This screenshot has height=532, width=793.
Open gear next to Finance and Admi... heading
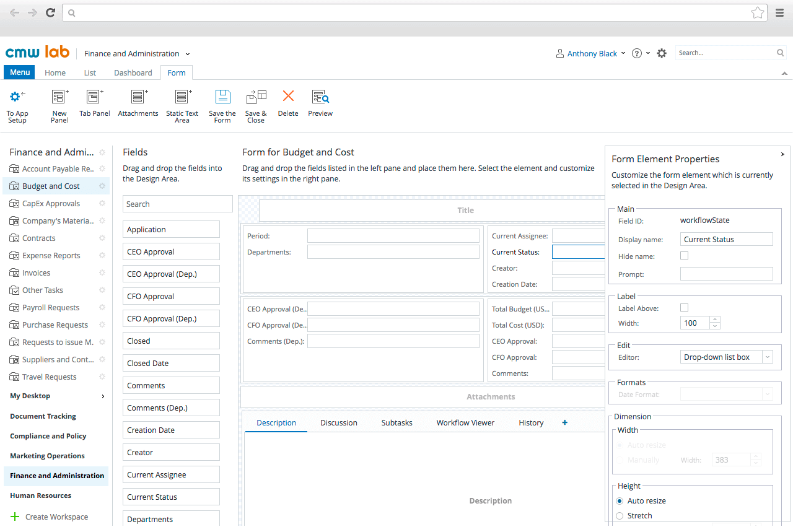102,152
